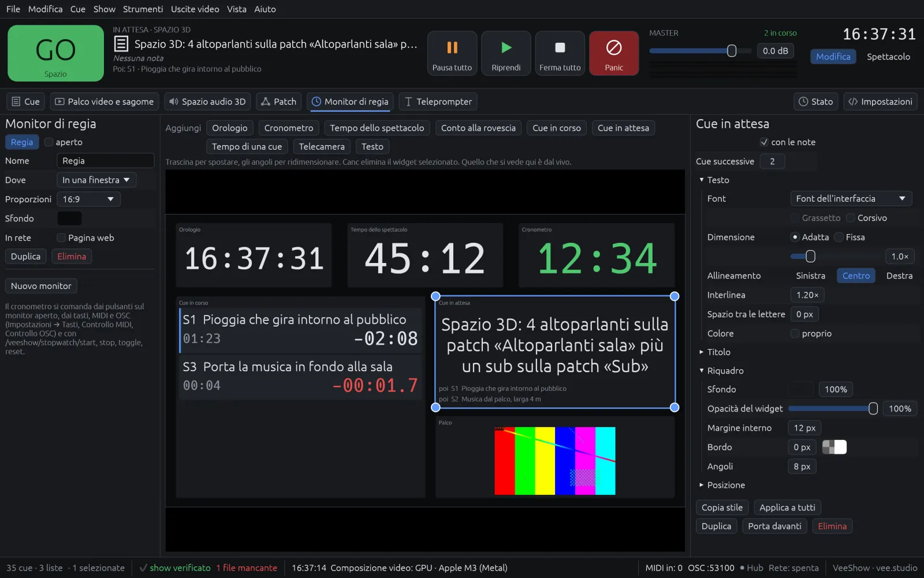924x578 pixels.
Task: Click the list icon on the Cue tab
Action: click(x=16, y=102)
